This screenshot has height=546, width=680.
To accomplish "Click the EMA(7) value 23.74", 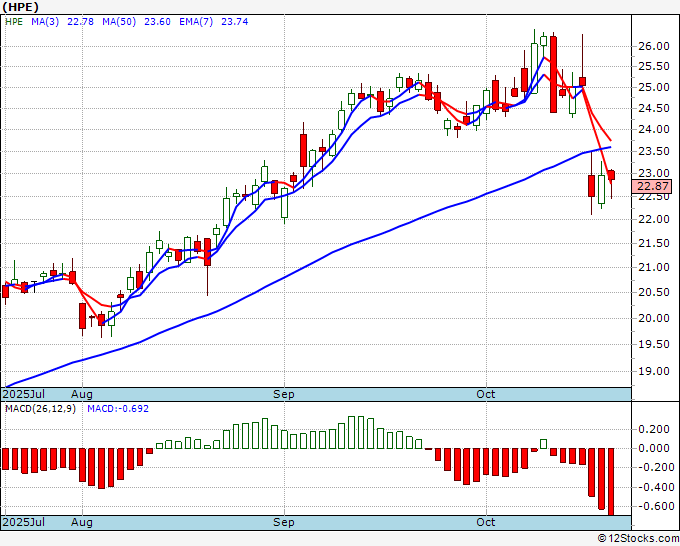I will pyautogui.click(x=235, y=22).
